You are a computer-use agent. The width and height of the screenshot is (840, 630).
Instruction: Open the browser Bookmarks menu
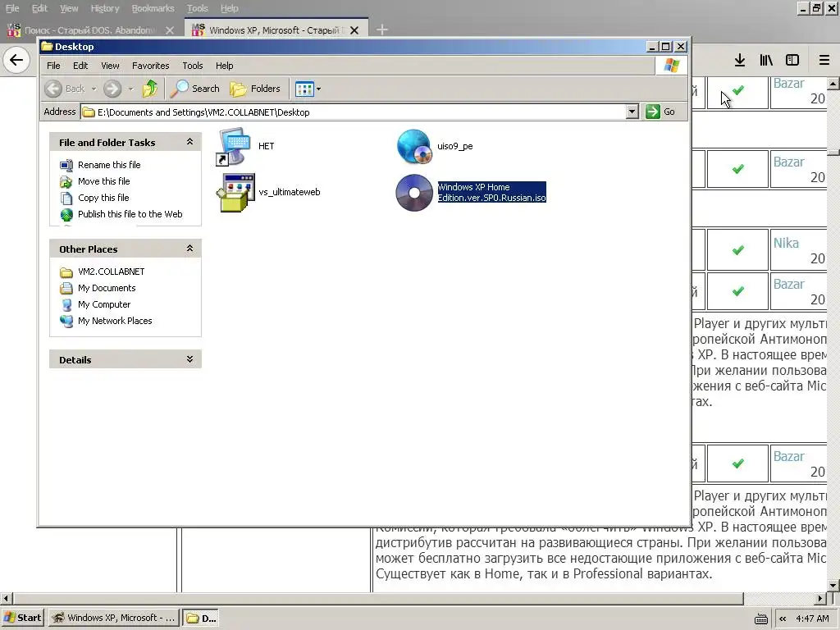153,8
